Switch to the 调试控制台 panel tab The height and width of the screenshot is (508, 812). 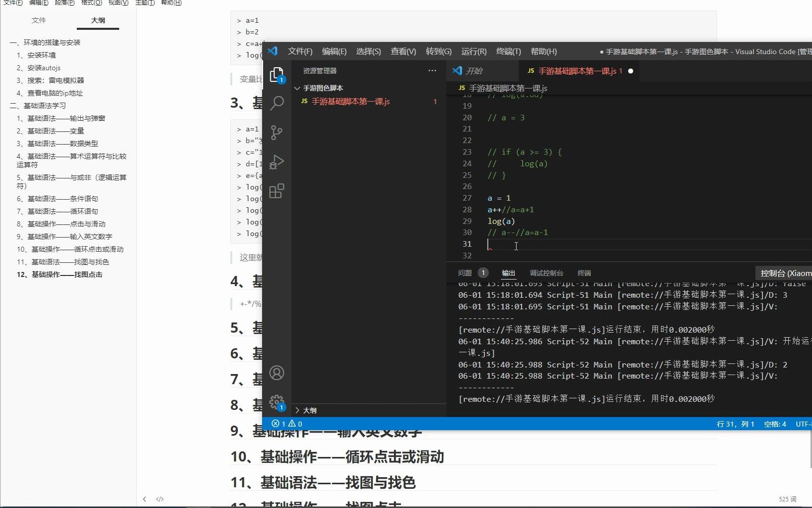[546, 272]
